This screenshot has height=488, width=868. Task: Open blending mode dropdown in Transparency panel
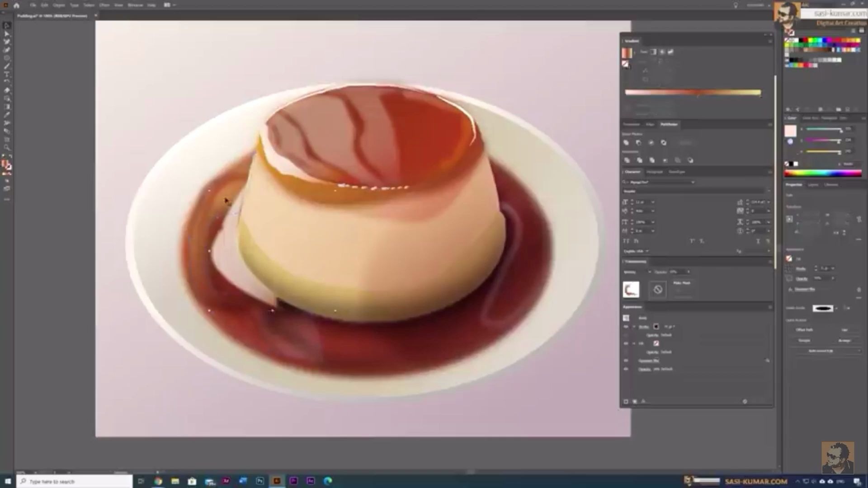click(637, 272)
